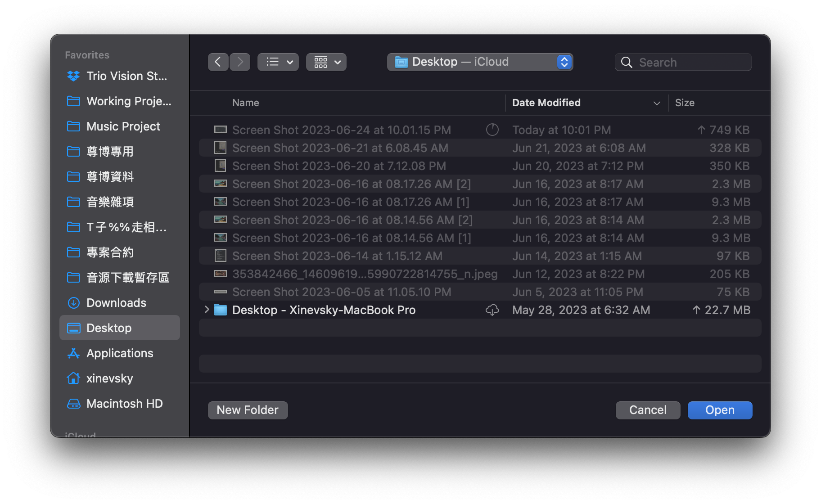The width and height of the screenshot is (821, 504).
Task: Sort by the Size column header
Action: pos(685,103)
